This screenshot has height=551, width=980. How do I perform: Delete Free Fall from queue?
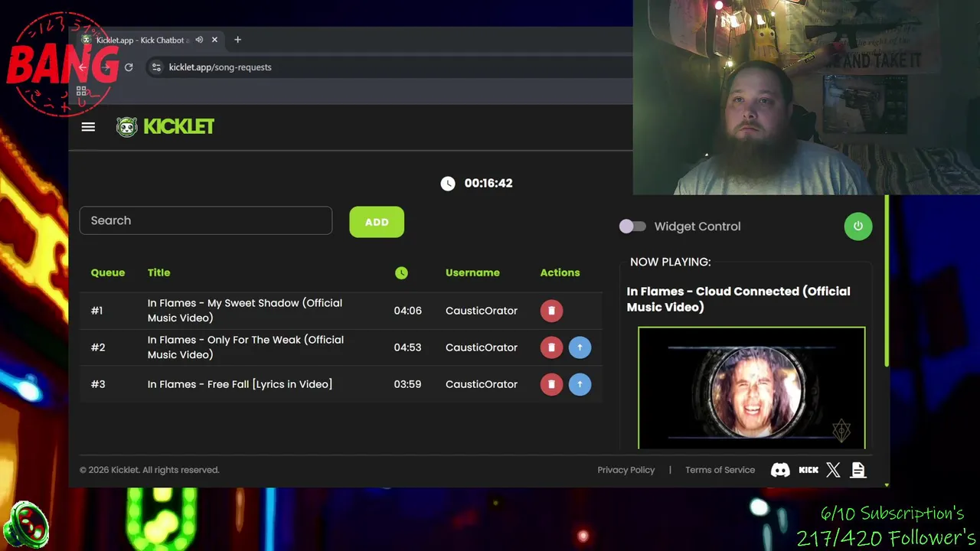[x=551, y=384]
